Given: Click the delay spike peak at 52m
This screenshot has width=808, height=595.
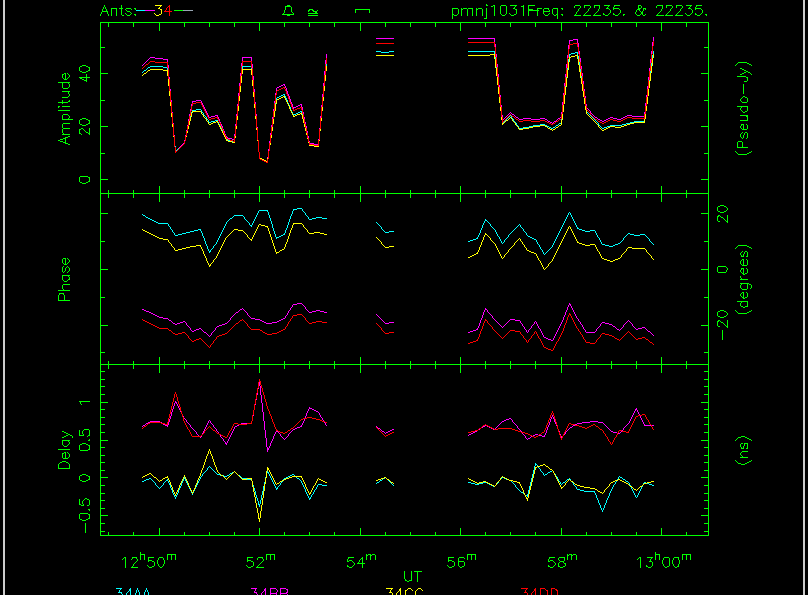Looking at the screenshot, I should pos(260,381).
